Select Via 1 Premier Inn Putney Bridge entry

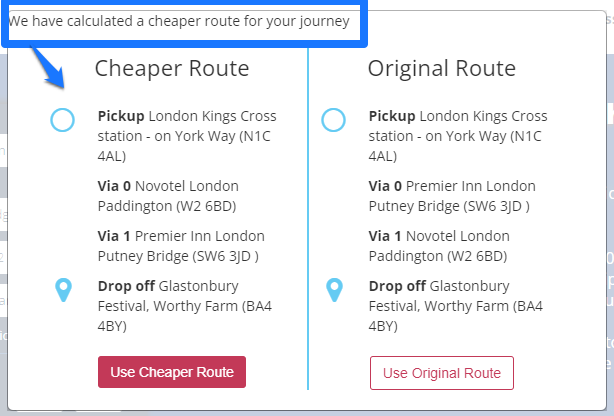[181, 246]
